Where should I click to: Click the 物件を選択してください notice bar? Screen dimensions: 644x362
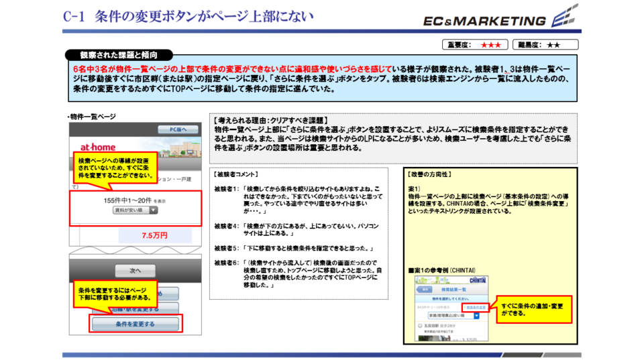click(x=452, y=299)
